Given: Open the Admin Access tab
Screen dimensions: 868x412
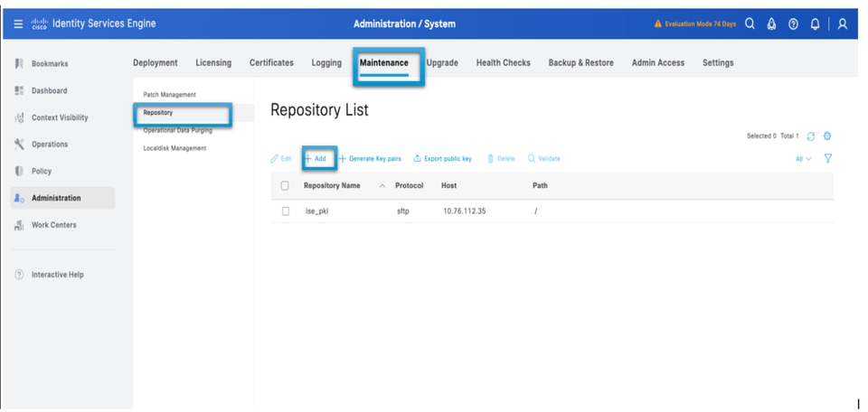Looking at the screenshot, I should click(658, 63).
